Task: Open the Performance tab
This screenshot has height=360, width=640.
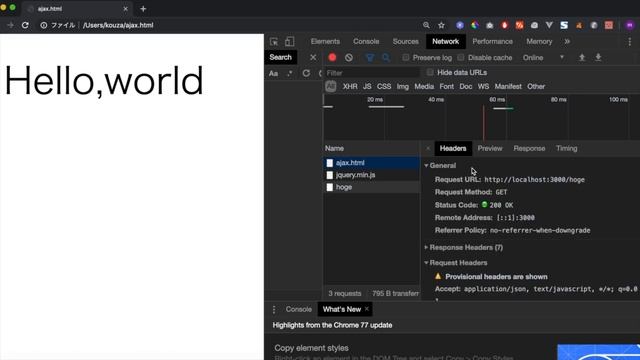Action: click(492, 42)
